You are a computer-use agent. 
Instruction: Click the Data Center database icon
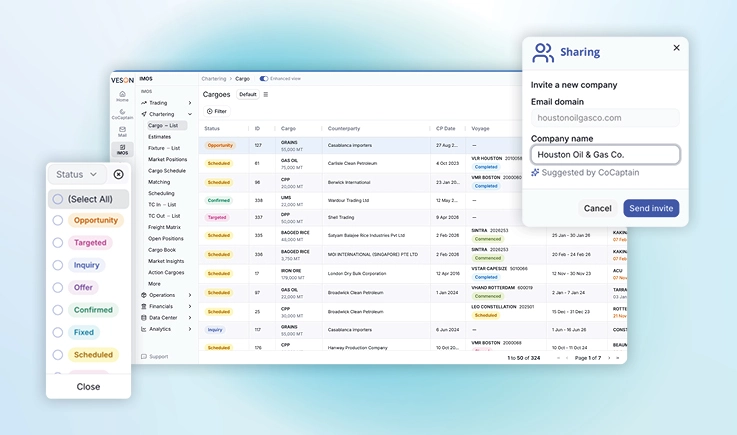tap(144, 317)
